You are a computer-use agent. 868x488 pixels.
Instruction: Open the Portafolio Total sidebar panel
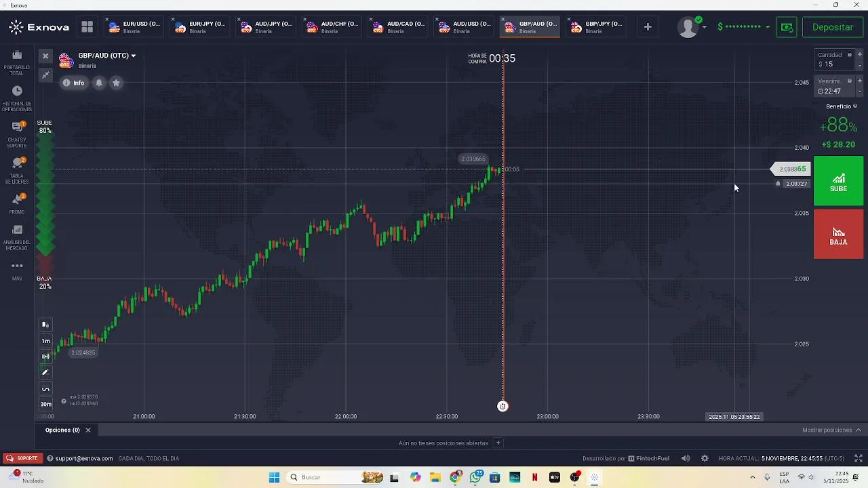click(17, 62)
